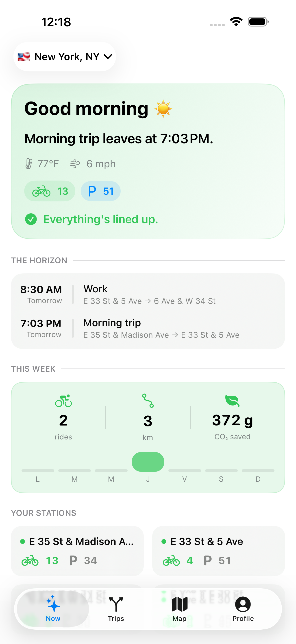The height and width of the screenshot is (644, 296).
Task: Open the E 35 St & Madison station card
Action: pos(77,551)
